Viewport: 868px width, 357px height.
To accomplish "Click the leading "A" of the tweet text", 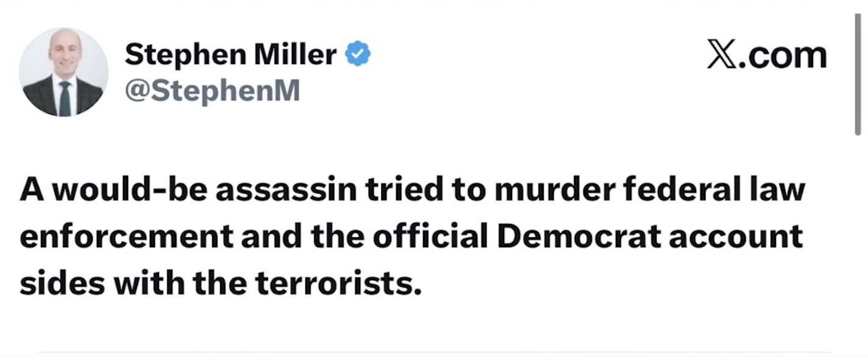I will pyautogui.click(x=32, y=190).
